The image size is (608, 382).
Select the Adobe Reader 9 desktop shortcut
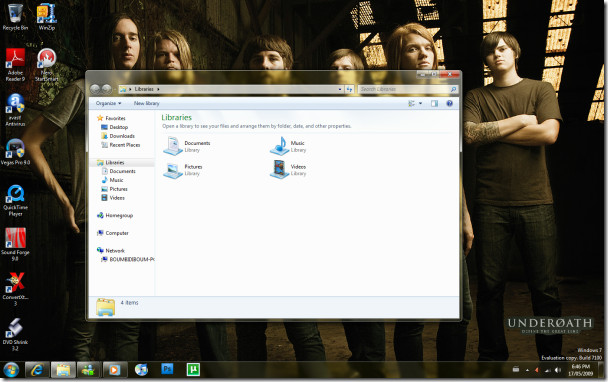pyautogui.click(x=15, y=65)
